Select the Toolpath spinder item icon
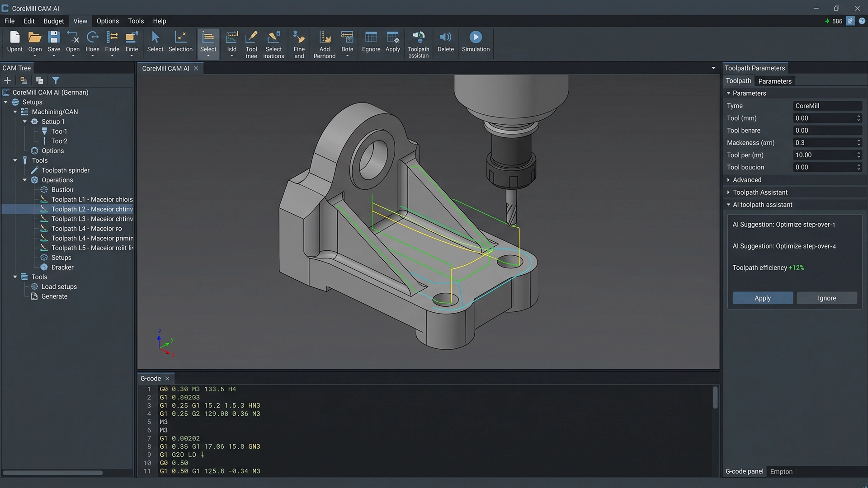Screen dimensions: 868x488 (34, 170)
